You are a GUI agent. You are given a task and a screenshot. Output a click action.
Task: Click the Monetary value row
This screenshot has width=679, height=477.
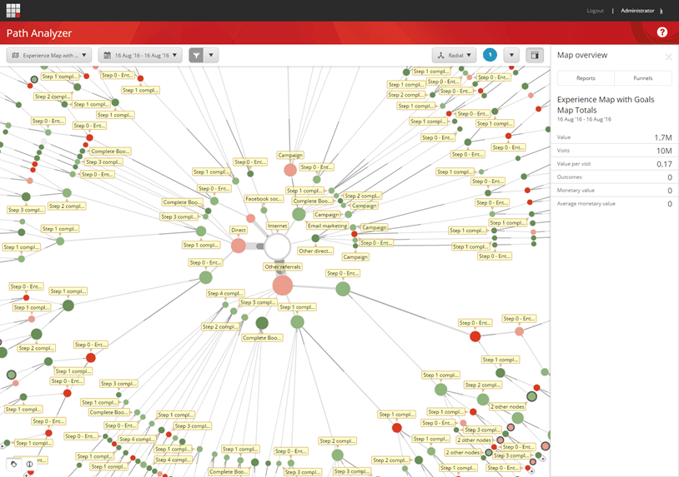click(614, 190)
